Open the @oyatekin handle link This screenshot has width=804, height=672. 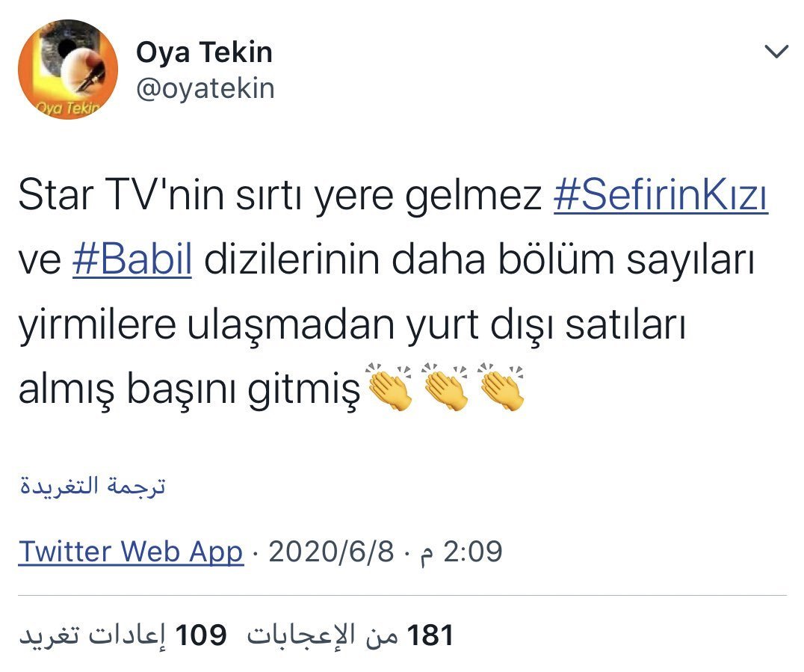coord(205,89)
